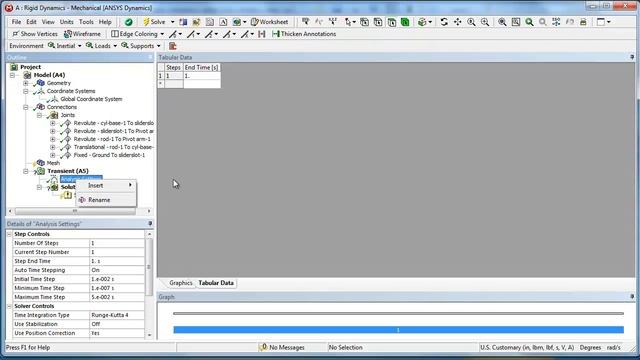This screenshot has width=640, height=360.
Task: Click the green magnifier toolbar icon
Action: click(x=529, y=22)
